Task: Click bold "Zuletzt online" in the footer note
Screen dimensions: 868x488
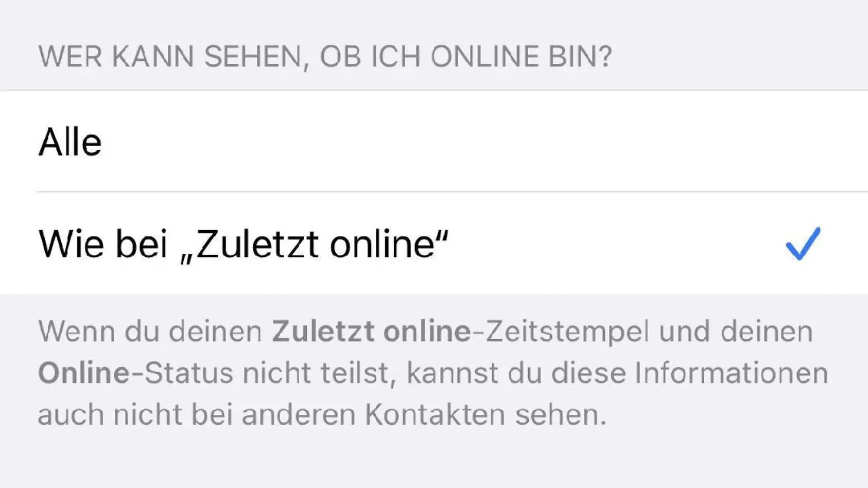Action: point(371,331)
